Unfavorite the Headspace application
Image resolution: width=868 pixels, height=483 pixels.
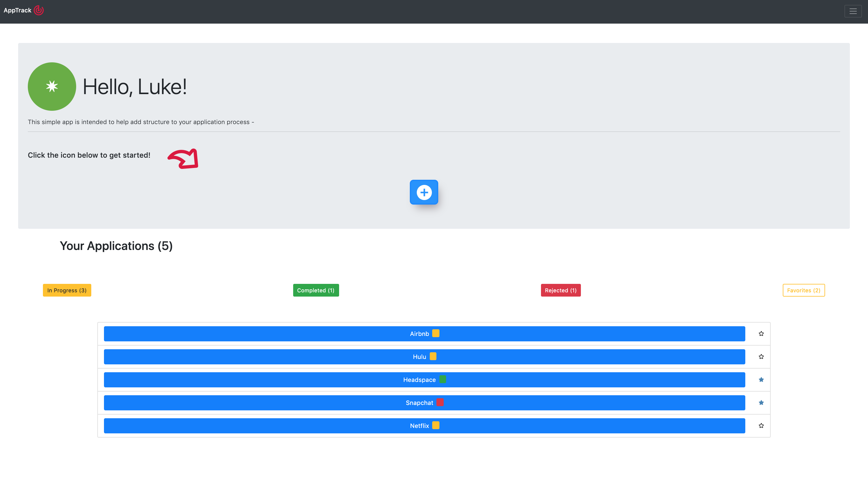pyautogui.click(x=761, y=379)
